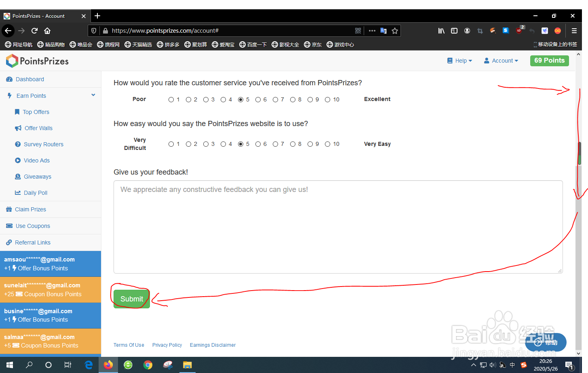Rate website ease of use as 6
This screenshot has width=588, height=373.
(x=258, y=144)
